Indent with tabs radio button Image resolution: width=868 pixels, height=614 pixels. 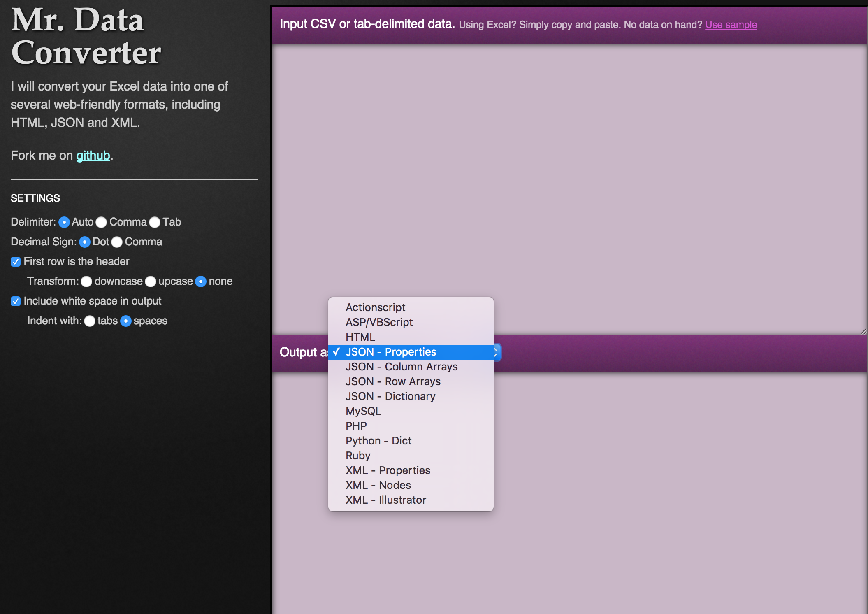[x=90, y=321]
